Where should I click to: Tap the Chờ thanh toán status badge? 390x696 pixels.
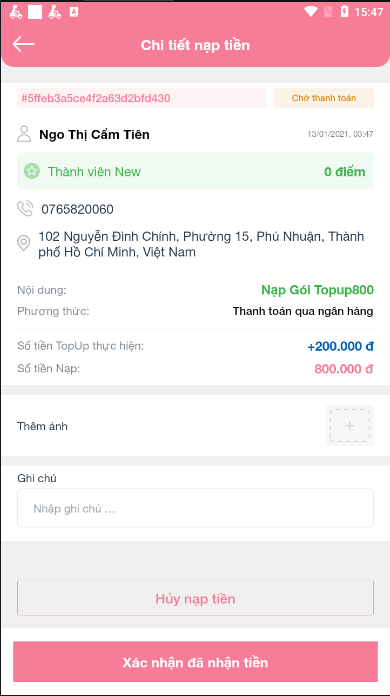[x=324, y=98]
